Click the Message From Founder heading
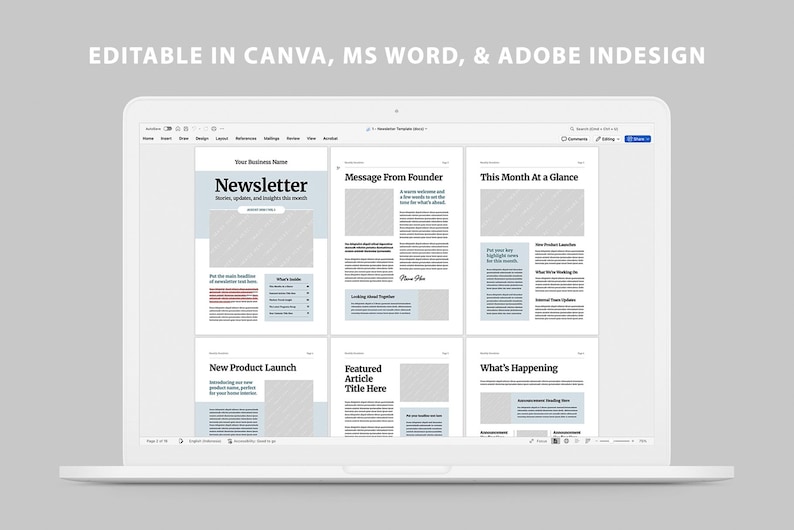This screenshot has width=794, height=530. click(393, 177)
